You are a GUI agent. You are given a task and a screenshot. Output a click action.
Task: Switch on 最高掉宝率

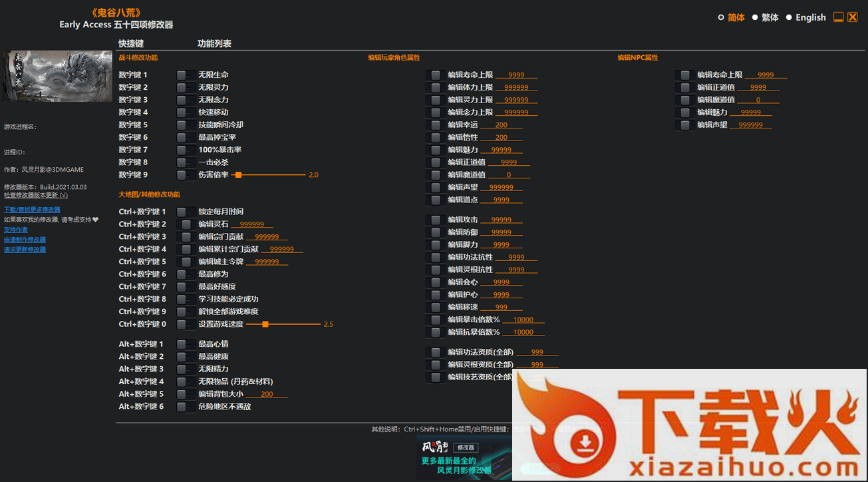(186, 138)
